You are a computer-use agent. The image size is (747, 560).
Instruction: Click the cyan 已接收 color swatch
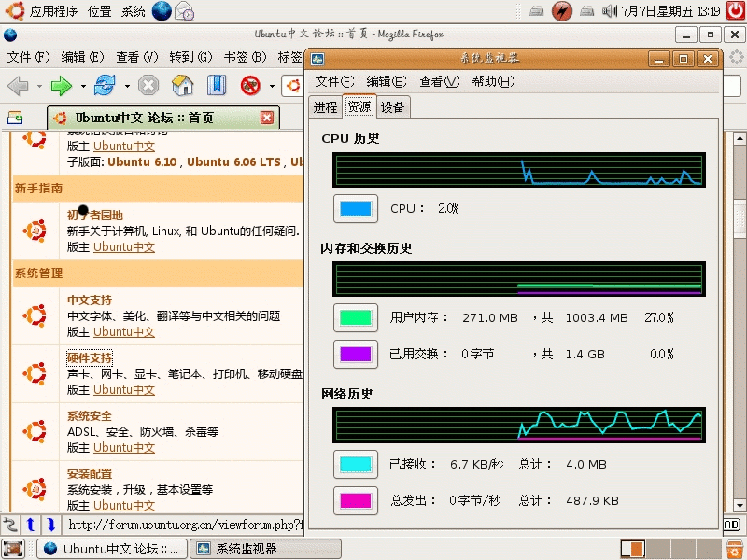356,464
